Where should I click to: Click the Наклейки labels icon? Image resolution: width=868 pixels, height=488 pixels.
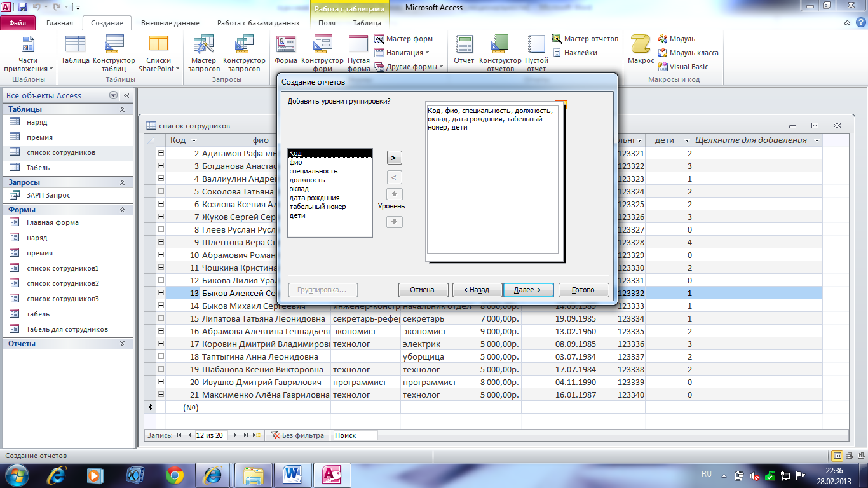click(x=574, y=53)
